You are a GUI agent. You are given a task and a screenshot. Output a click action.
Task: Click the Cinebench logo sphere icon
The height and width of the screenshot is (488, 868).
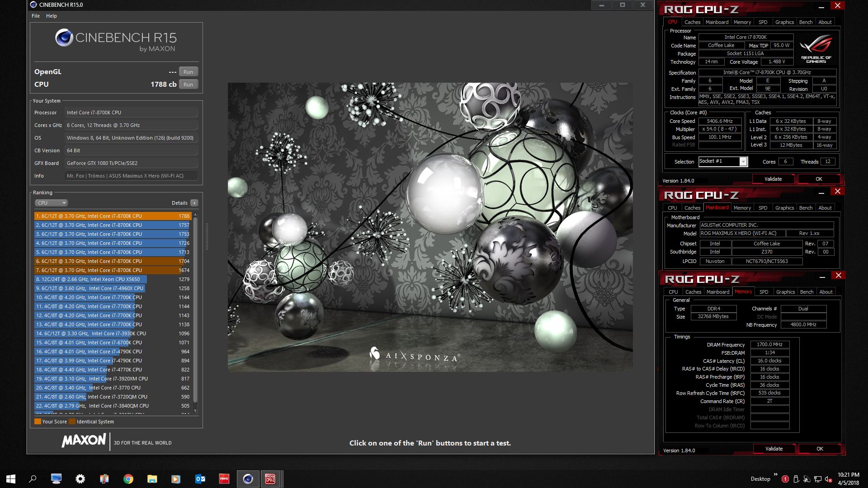click(x=64, y=38)
